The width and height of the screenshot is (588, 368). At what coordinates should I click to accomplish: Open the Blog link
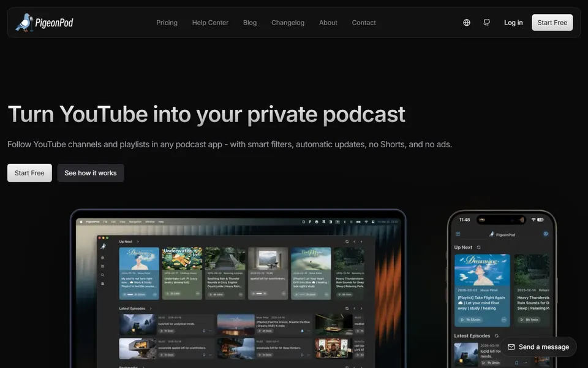(250, 23)
